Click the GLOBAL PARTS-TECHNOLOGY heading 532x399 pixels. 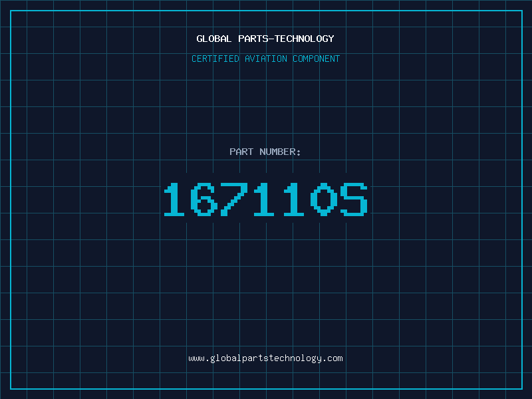point(265,39)
